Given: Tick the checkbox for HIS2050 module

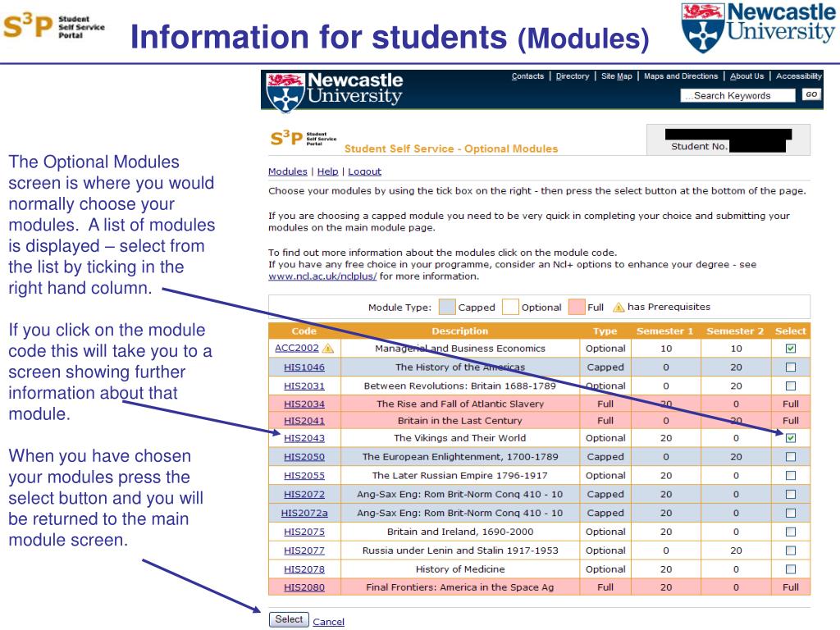Looking at the screenshot, I should point(790,456).
